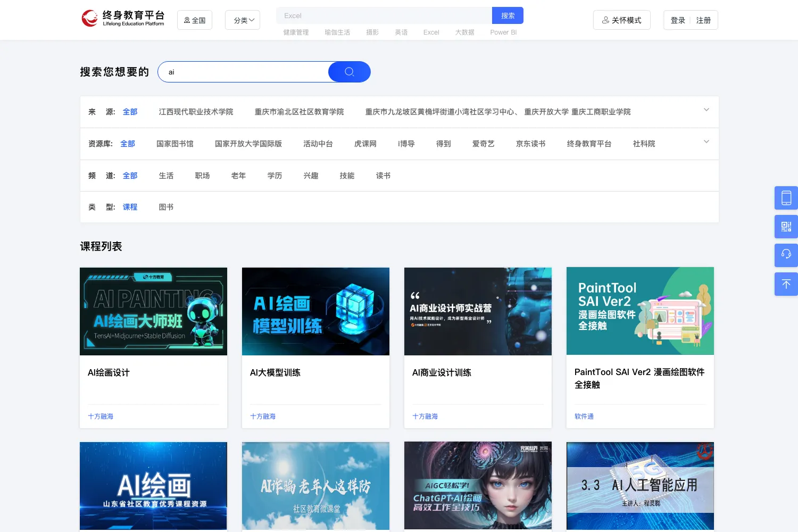Image resolution: width=798 pixels, height=532 pixels.
Task: Open the AI绘画设计 course title
Action: [109, 372]
